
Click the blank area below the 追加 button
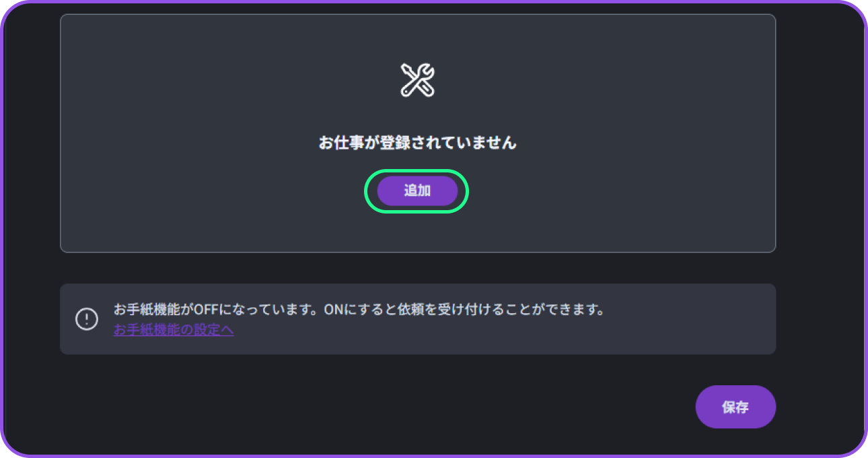[x=417, y=232]
